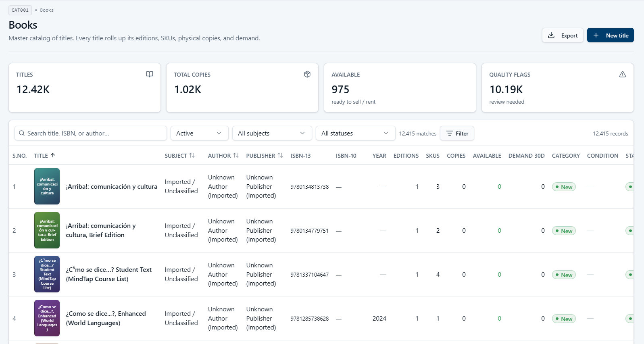This screenshot has width=644, height=344.
Task: Click the Export download icon
Action: pos(551,35)
